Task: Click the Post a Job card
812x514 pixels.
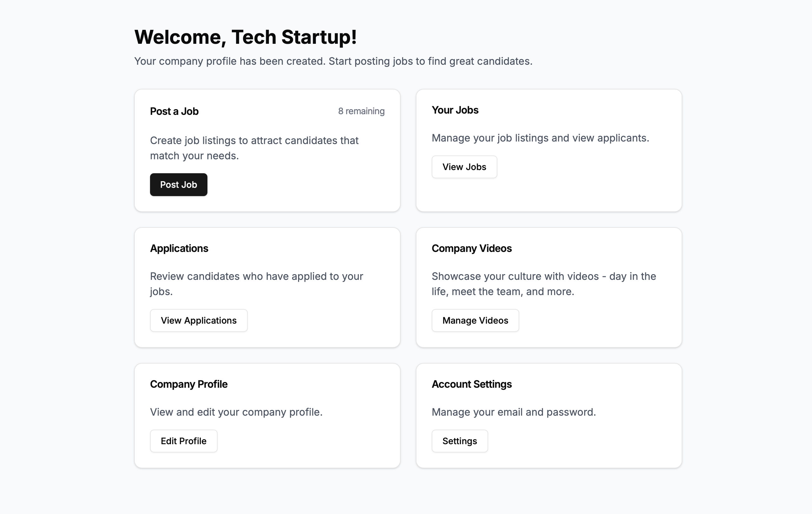Action: (267, 150)
